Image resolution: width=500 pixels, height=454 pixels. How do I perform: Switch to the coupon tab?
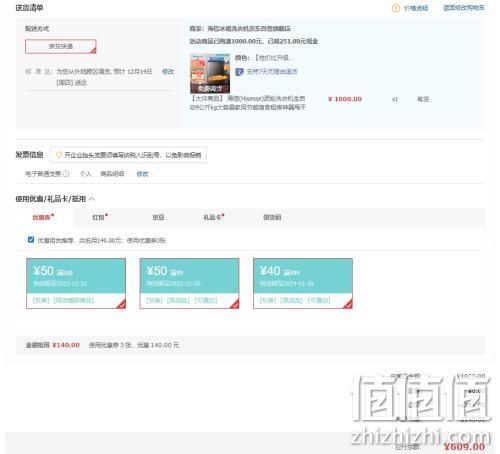[x=43, y=217]
